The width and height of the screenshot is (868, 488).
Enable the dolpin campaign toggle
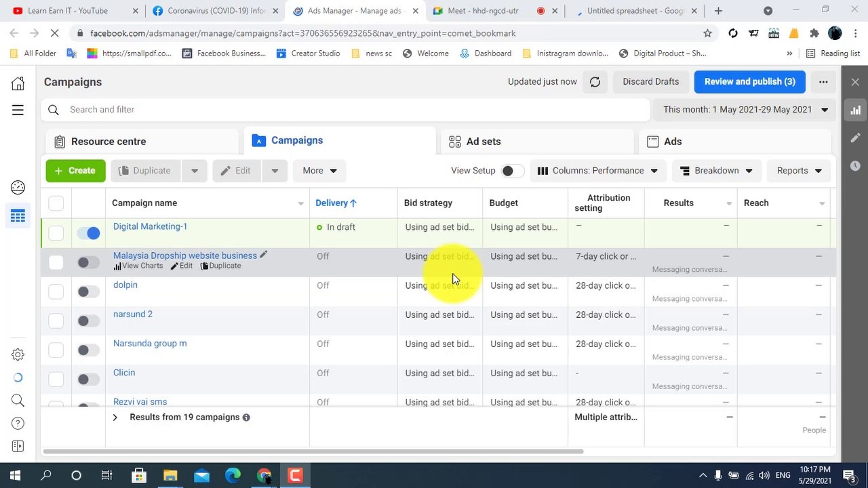click(88, 291)
